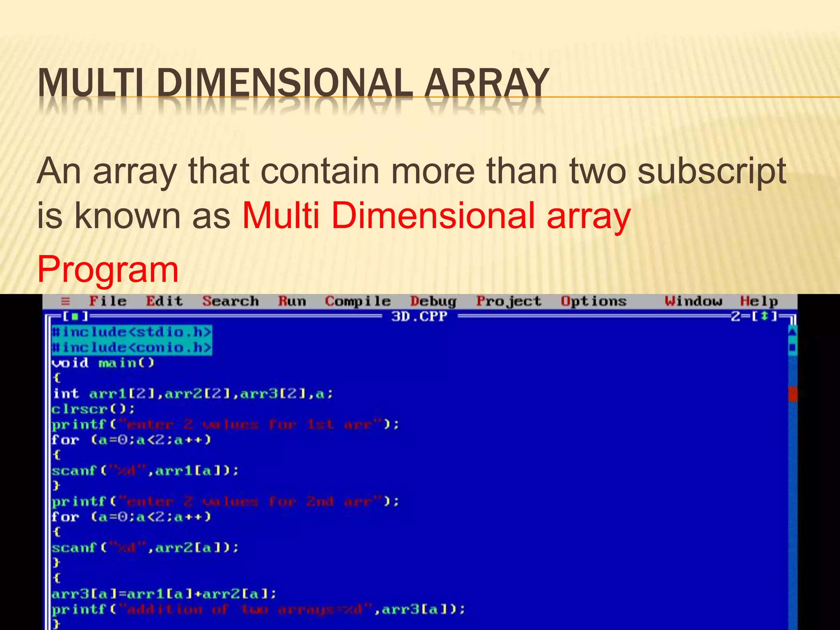This screenshot has height=630, width=840.
Task: Open the Debug menu
Action: point(433,302)
